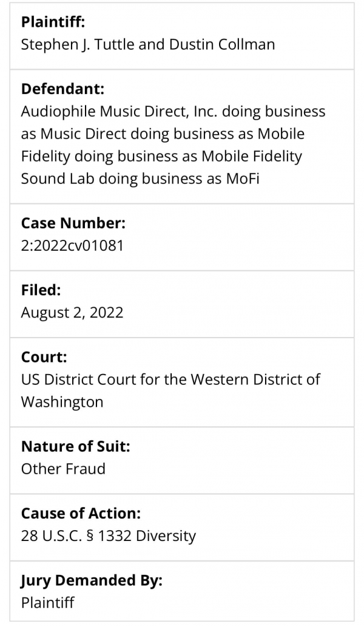Click the Jury Demanded By label

pyautogui.click(x=92, y=580)
